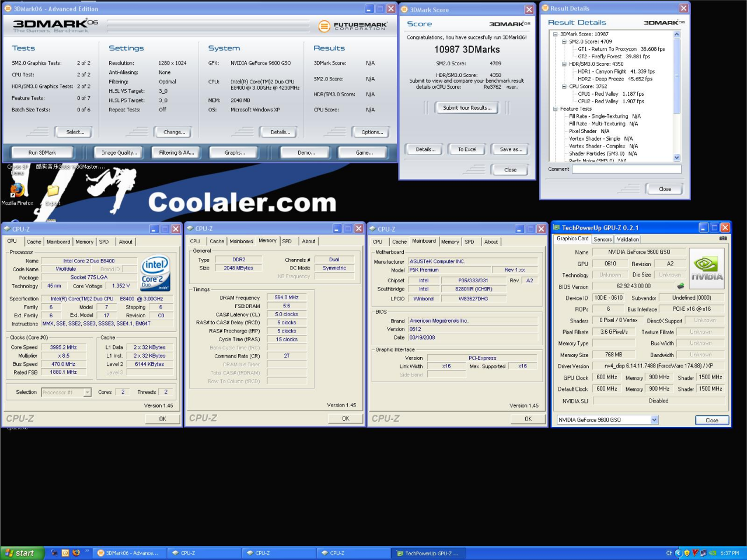The image size is (747, 560).
Task: Click DRAM Frequency value 564.0 MHz
Action: click(287, 297)
